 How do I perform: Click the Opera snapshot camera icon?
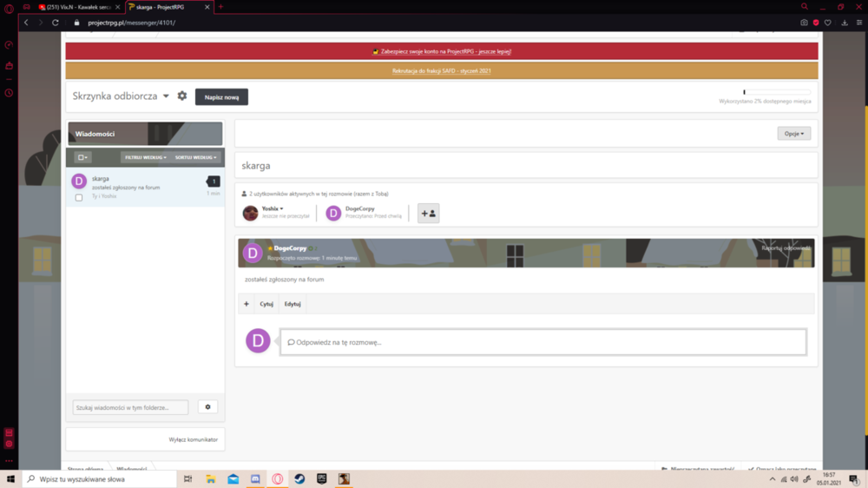click(x=804, y=23)
